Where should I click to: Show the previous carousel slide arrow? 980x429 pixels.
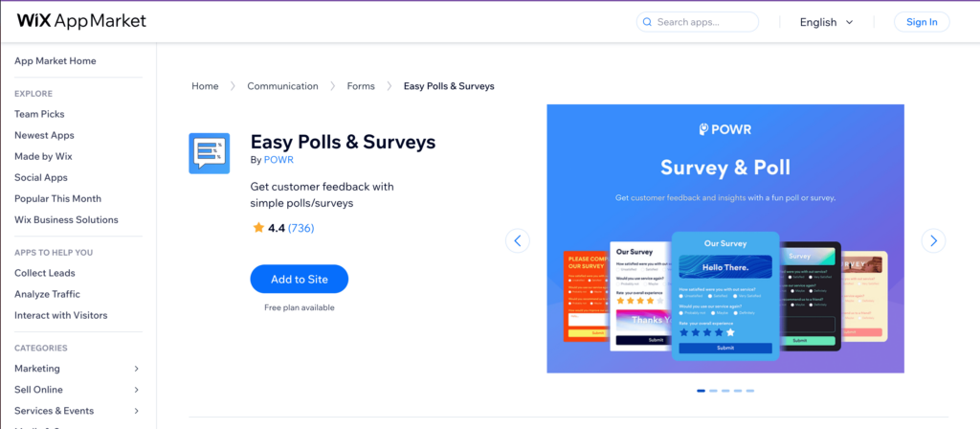[518, 240]
